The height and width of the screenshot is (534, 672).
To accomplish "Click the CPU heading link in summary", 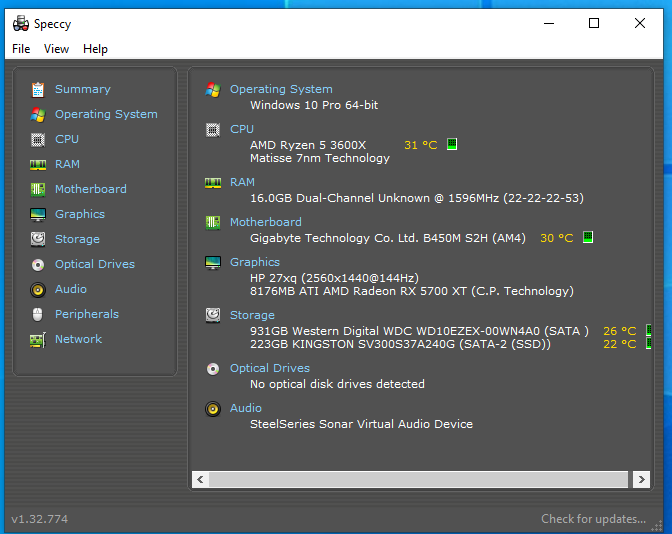I will click(242, 129).
